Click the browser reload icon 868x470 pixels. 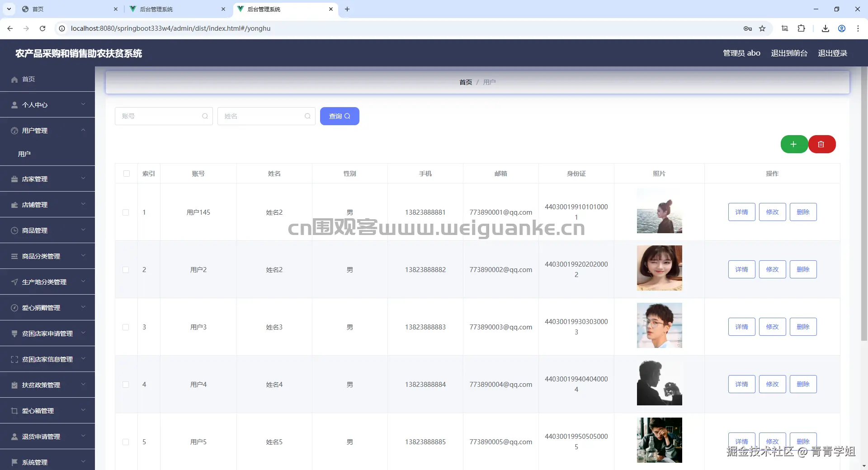pyautogui.click(x=42, y=28)
